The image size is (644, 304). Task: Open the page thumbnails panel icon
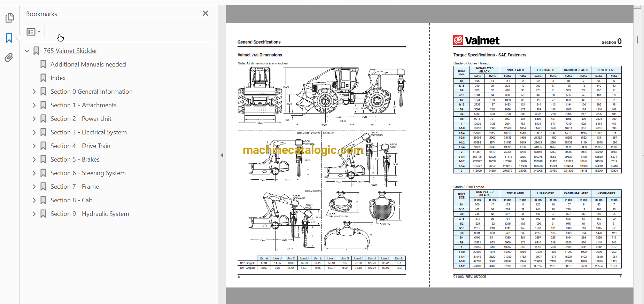tap(10, 17)
